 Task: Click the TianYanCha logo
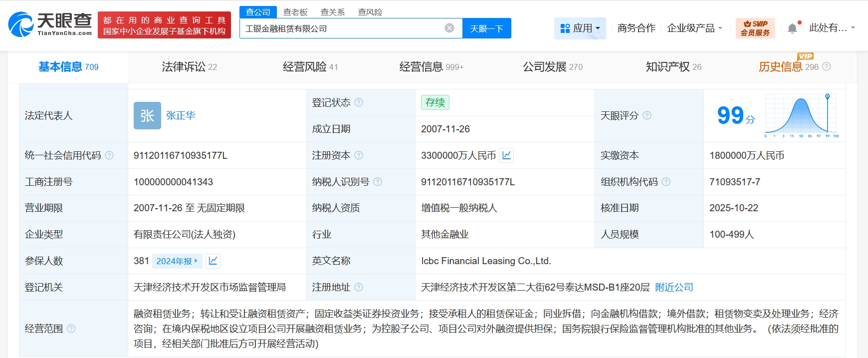(50, 24)
